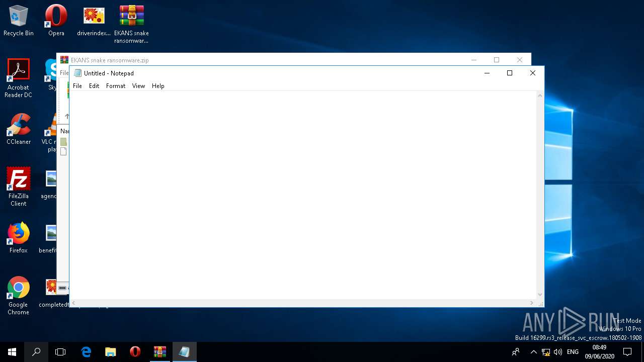This screenshot has height=362, width=644.
Task: Select the driverindex desktop file
Action: point(94,21)
